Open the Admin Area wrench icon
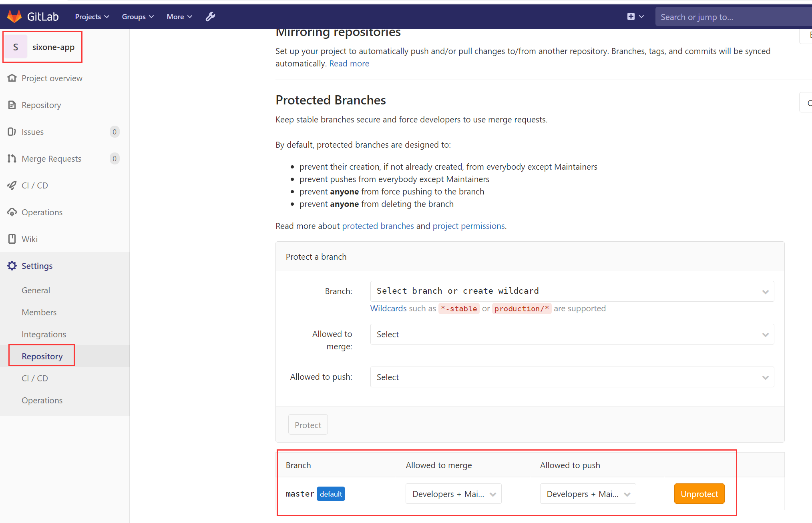The width and height of the screenshot is (812, 523). pyautogui.click(x=210, y=16)
